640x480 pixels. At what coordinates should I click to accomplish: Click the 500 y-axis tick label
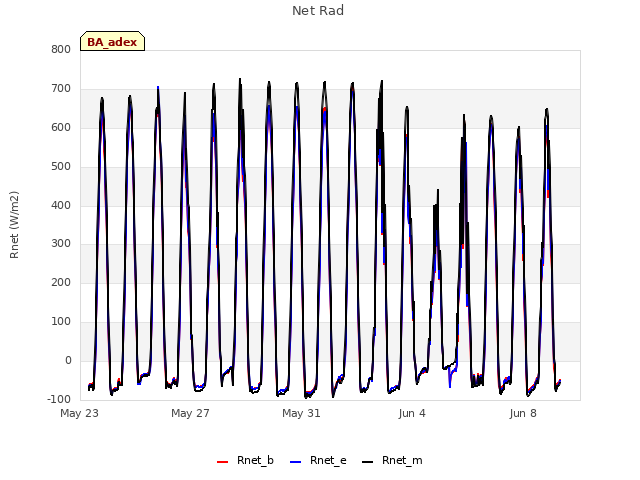[61, 166]
